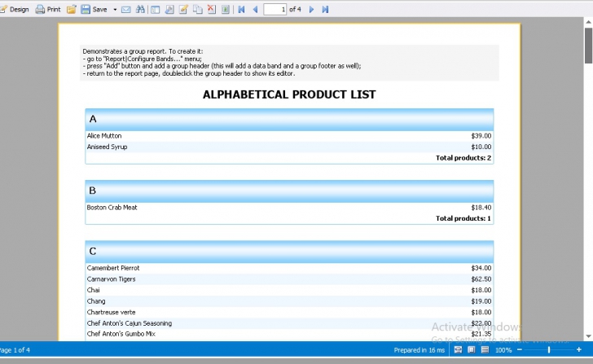Click the $19.00 price

[x=481, y=301]
